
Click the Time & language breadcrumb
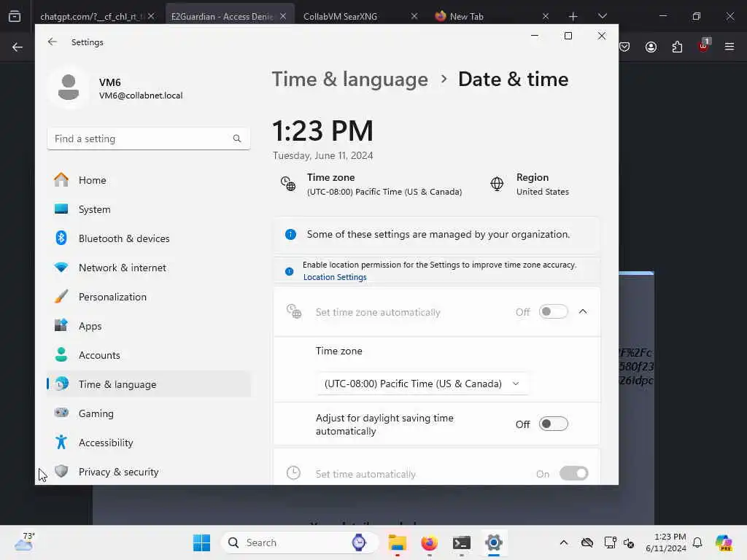coord(349,79)
